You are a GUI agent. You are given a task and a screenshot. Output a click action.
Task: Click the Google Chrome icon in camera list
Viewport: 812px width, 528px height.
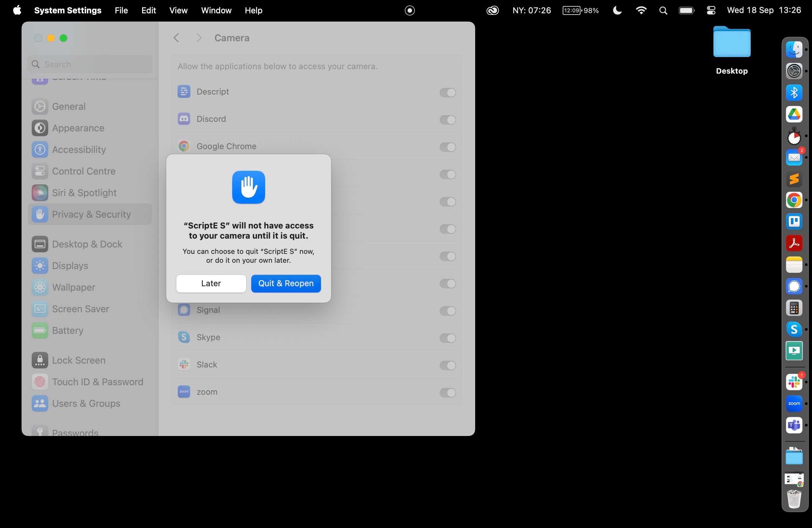tap(184, 146)
